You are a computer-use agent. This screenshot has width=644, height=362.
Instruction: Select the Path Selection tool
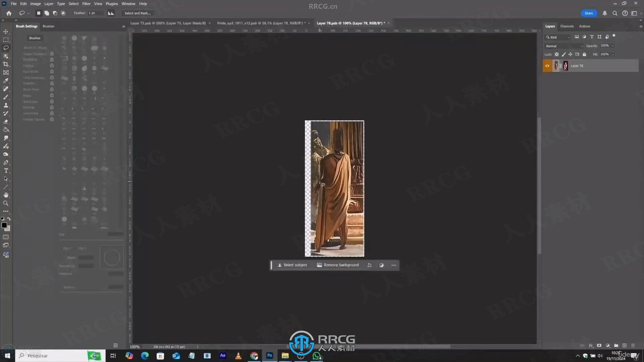tap(6, 179)
